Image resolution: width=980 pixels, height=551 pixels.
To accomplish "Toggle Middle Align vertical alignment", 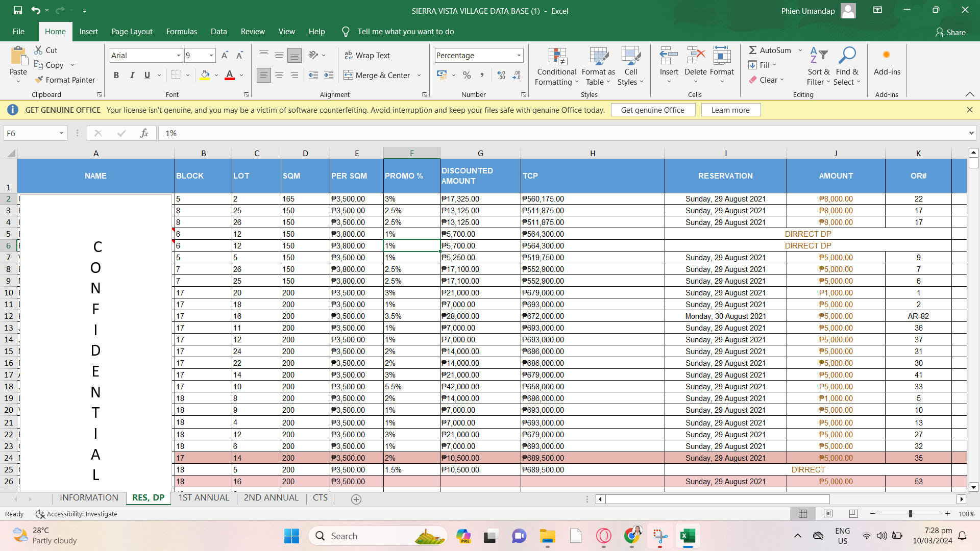I will tap(279, 55).
